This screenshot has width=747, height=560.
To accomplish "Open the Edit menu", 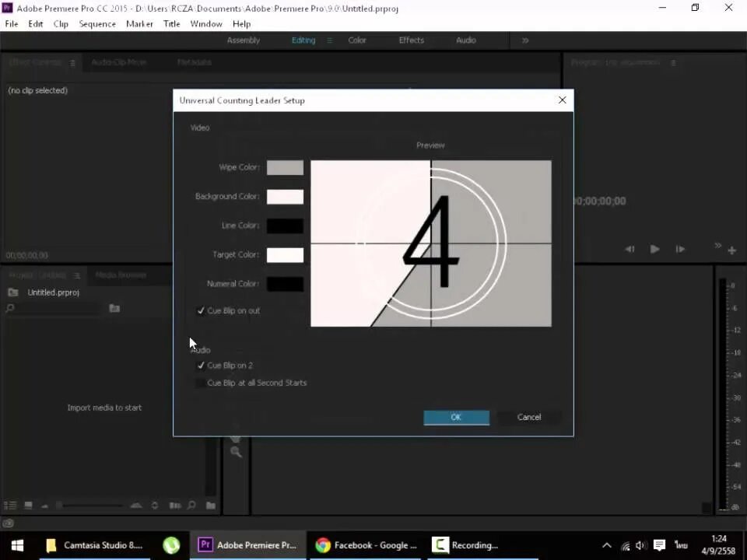I will 35,24.
